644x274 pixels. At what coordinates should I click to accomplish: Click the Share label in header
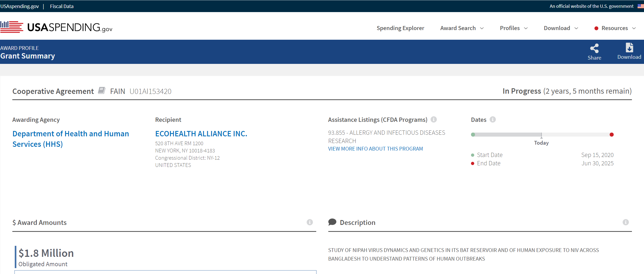click(x=594, y=58)
